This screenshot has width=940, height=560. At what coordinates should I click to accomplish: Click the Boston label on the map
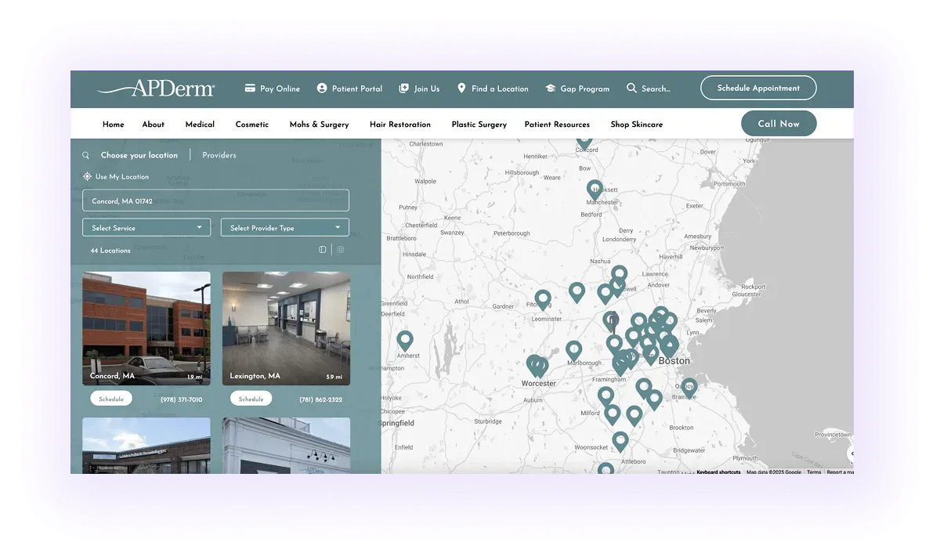point(674,360)
